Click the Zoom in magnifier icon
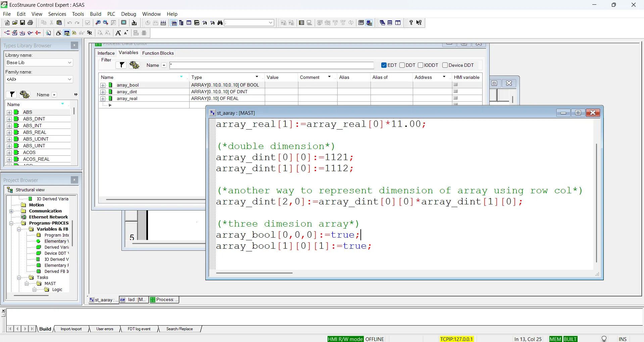Image resolution: width=644 pixels, height=342 pixels. point(98,23)
